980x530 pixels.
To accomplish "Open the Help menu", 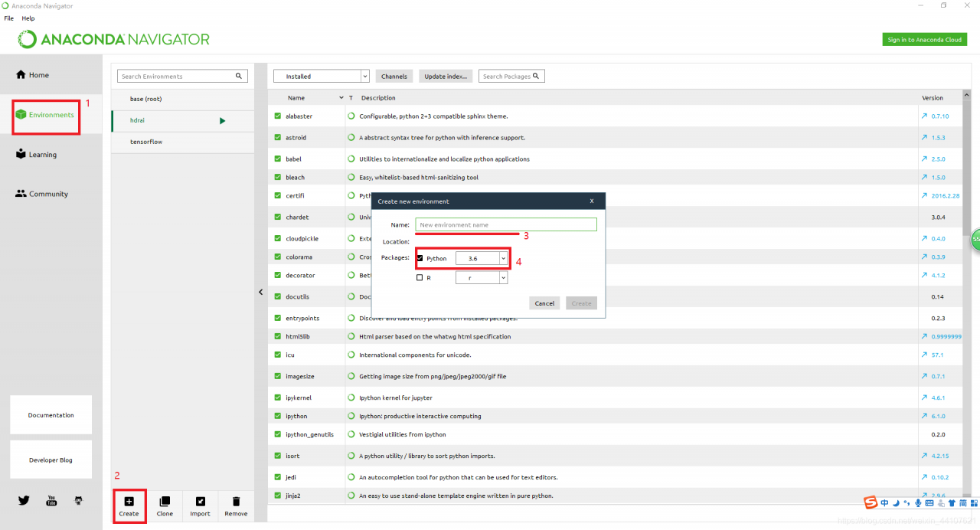I will point(28,18).
